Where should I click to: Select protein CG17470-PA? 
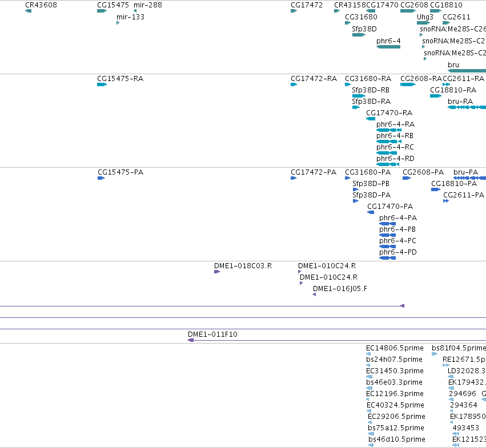pos(390,207)
